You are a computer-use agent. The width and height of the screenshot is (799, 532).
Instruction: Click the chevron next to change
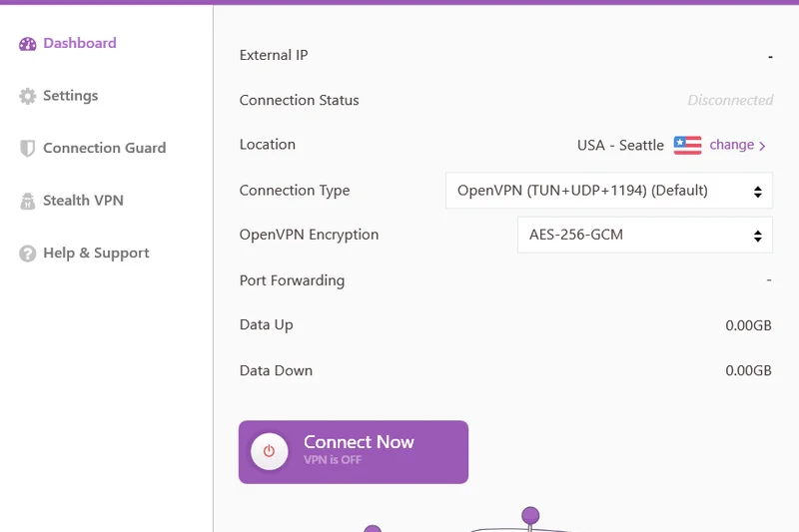click(x=762, y=146)
